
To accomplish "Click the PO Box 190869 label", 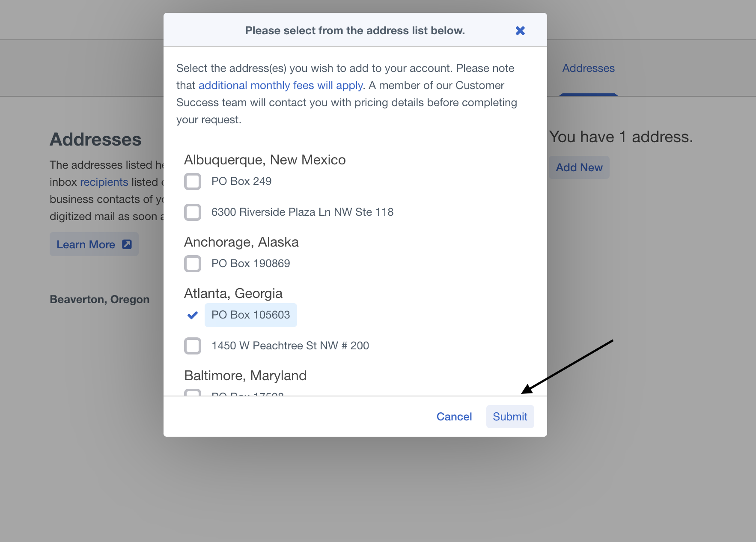I will pyautogui.click(x=251, y=263).
